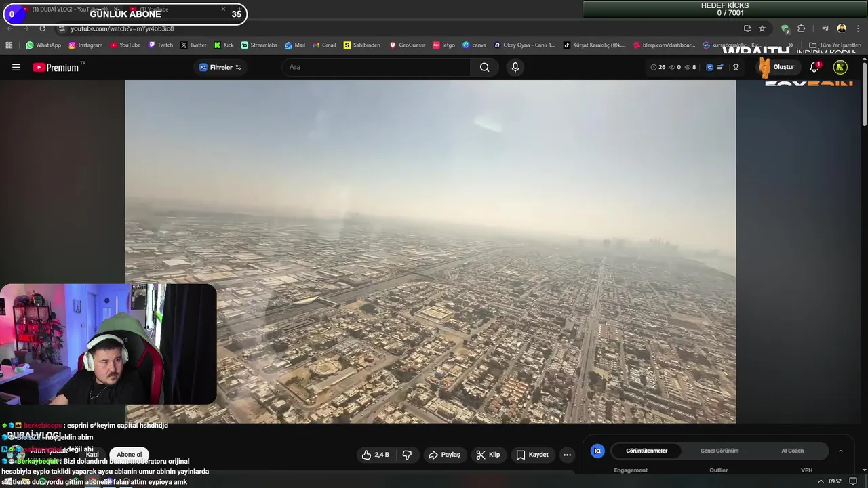The image size is (868, 488).
Task: Create a clip with Klip button
Action: 488,455
